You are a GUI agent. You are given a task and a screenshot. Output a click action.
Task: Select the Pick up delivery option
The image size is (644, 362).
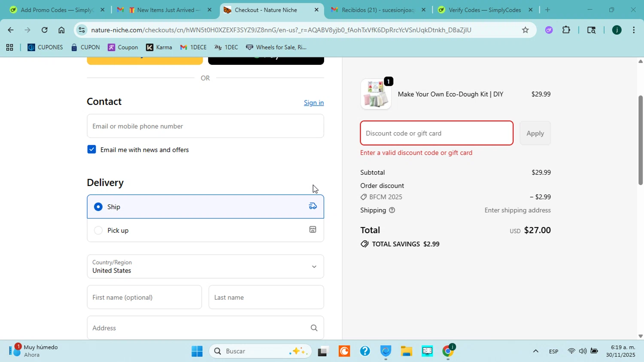pos(205,230)
